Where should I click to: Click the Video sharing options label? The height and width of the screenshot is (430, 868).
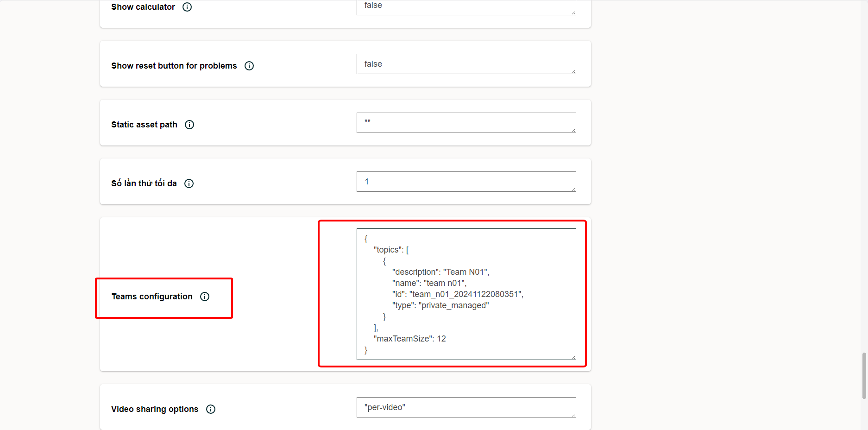click(155, 409)
